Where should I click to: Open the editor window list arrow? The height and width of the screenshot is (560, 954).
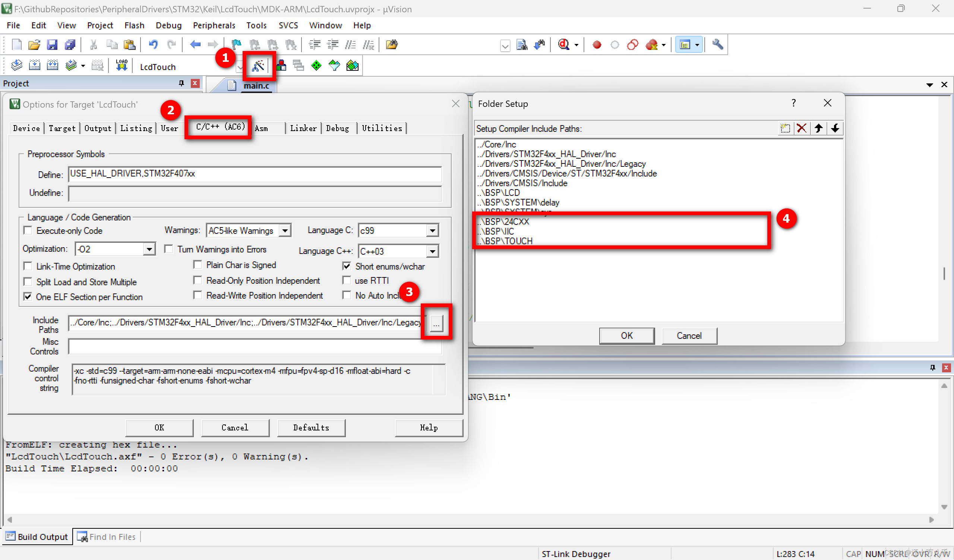tap(929, 85)
